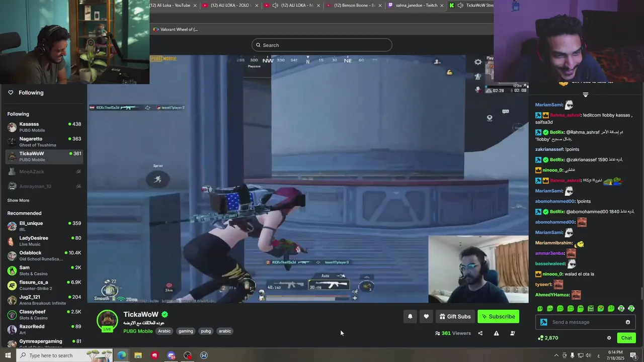
Task: Open File Explorer from taskbar
Action: click(x=138, y=355)
